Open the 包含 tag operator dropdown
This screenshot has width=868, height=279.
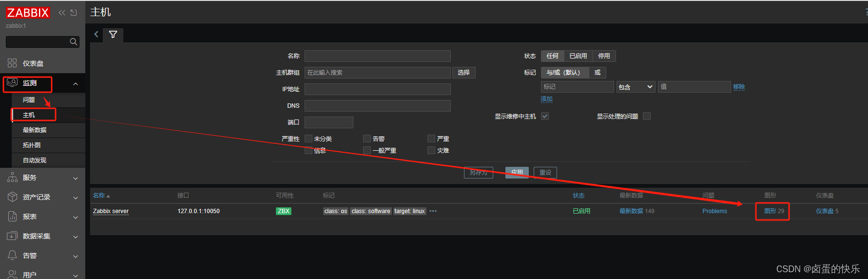[636, 87]
